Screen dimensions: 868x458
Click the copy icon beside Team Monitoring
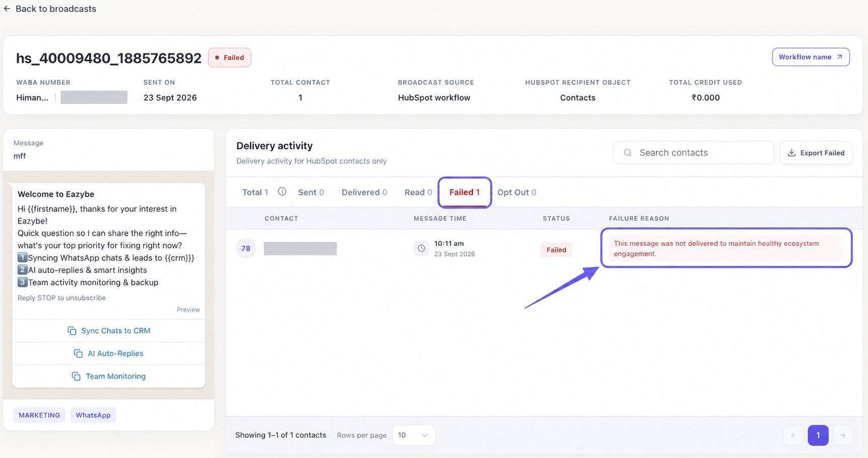click(x=76, y=376)
